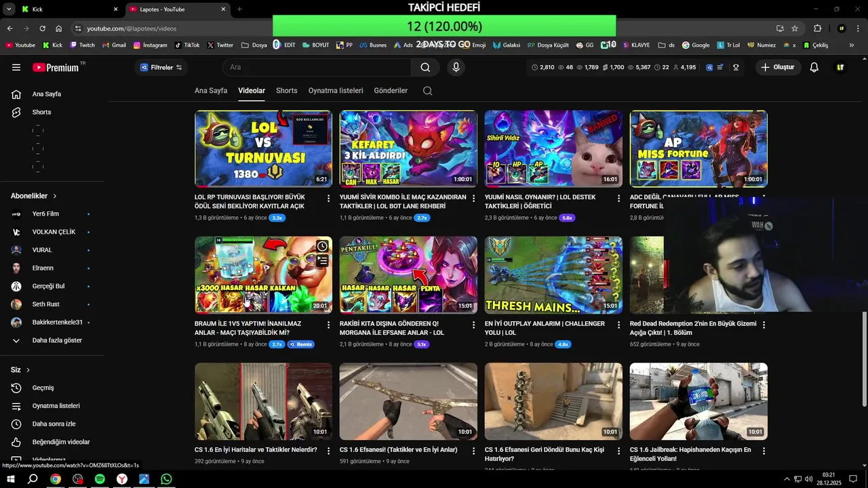
Task: Open the Chrome extensions puzzle icon
Action: (x=817, y=28)
